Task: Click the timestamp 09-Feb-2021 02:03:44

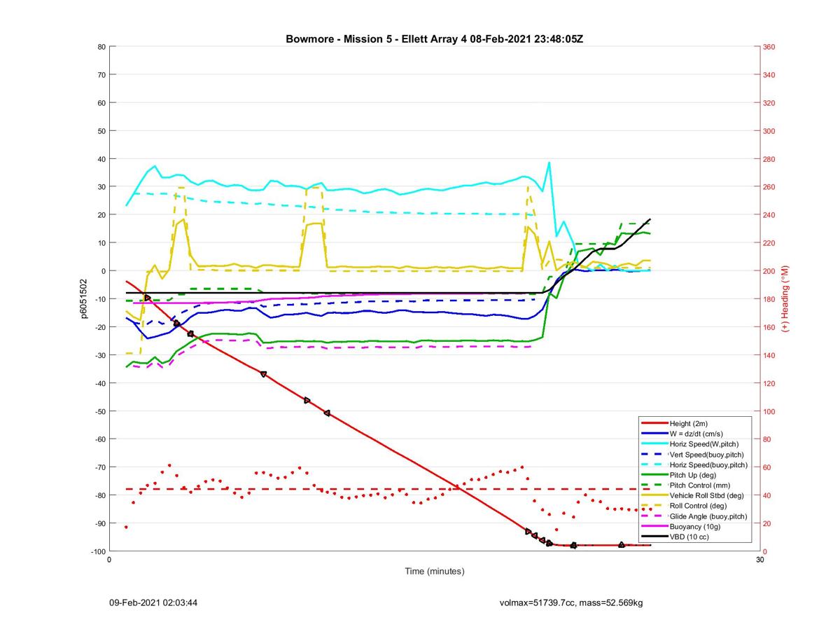Action: coord(153,602)
